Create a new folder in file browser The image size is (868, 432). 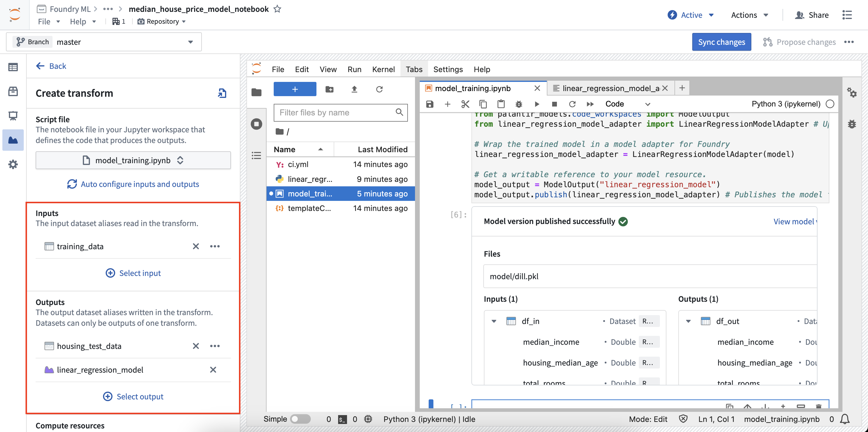tap(329, 89)
